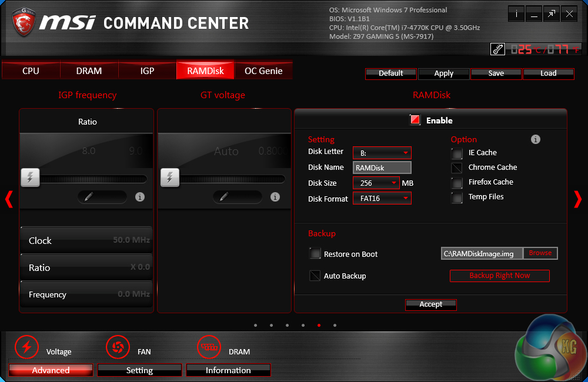Click the Load button

pyautogui.click(x=549, y=73)
